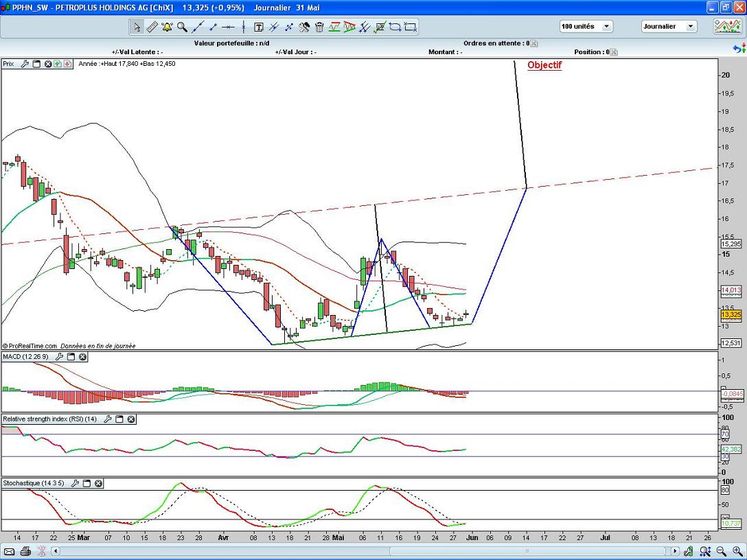Click the trash icon to delete drawings

(319, 27)
